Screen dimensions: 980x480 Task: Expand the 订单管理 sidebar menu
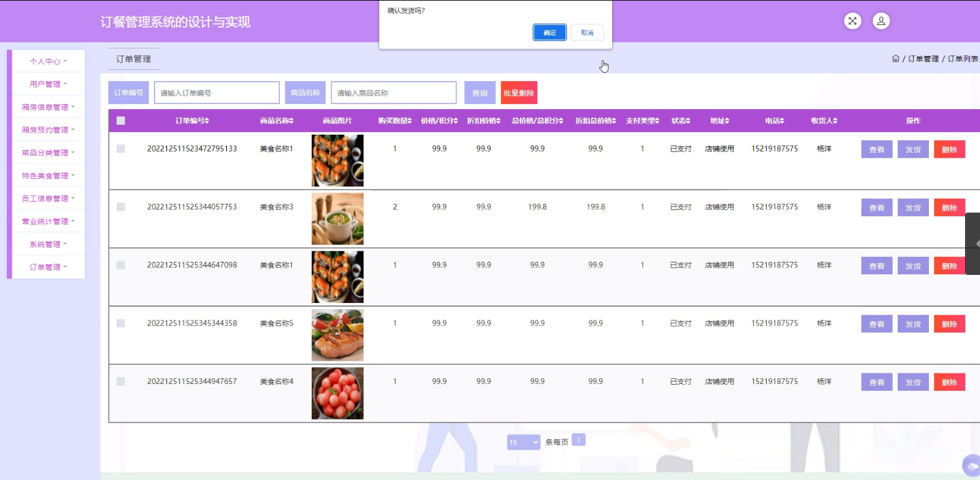(49, 267)
